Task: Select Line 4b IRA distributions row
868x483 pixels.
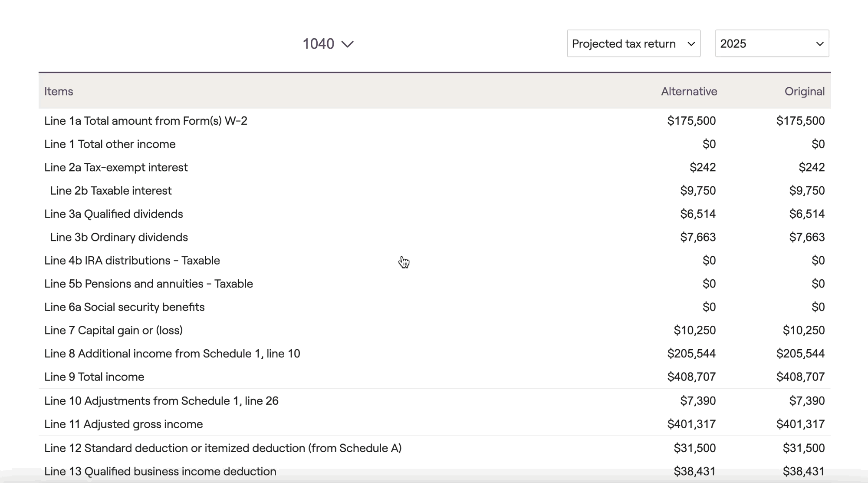Action: (x=132, y=261)
